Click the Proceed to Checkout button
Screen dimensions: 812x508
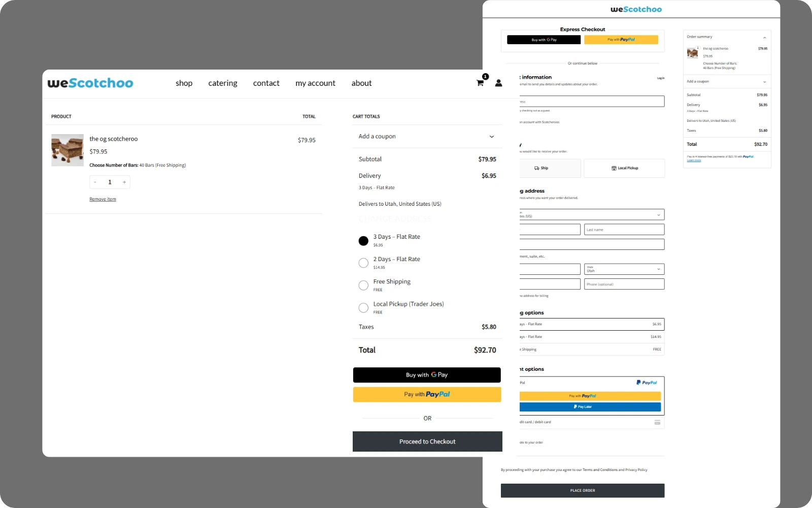click(x=427, y=441)
